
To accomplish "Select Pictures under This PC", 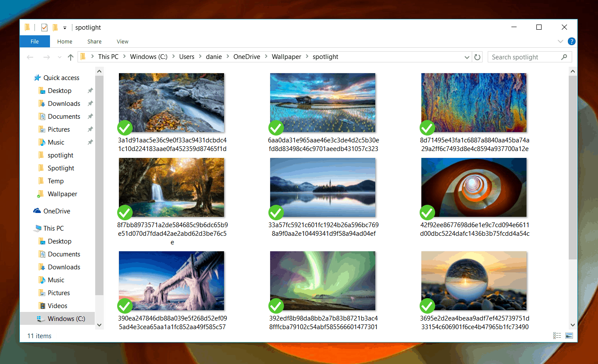I will (59, 293).
